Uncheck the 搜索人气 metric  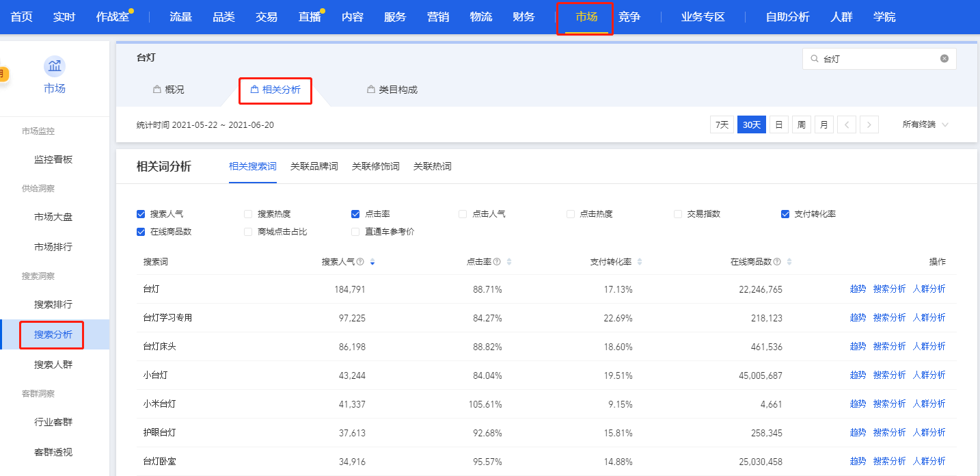pyautogui.click(x=141, y=214)
